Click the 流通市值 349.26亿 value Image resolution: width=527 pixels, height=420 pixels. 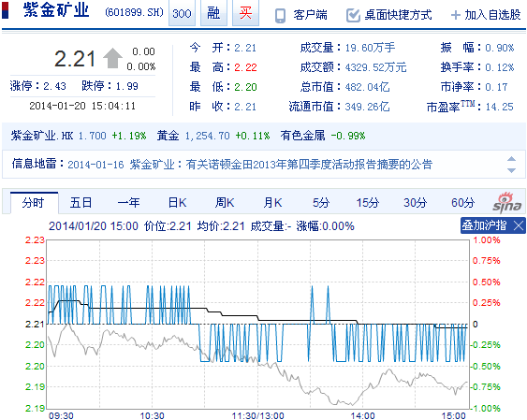coord(367,107)
